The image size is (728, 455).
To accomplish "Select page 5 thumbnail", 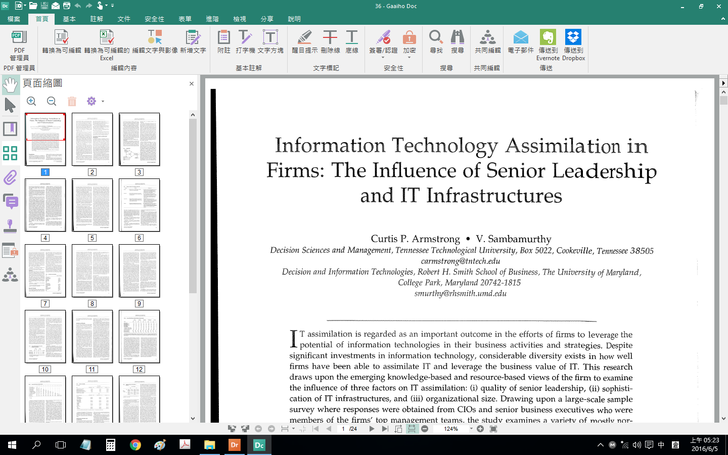I will (92, 205).
